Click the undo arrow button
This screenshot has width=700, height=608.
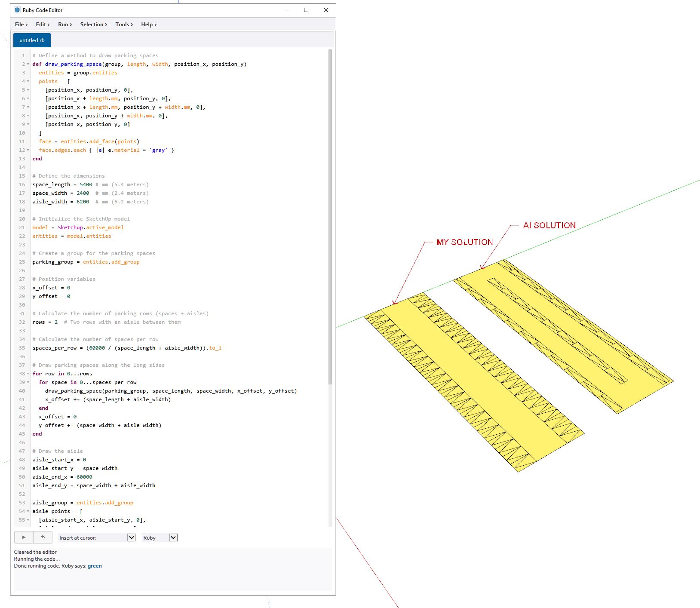point(43,537)
